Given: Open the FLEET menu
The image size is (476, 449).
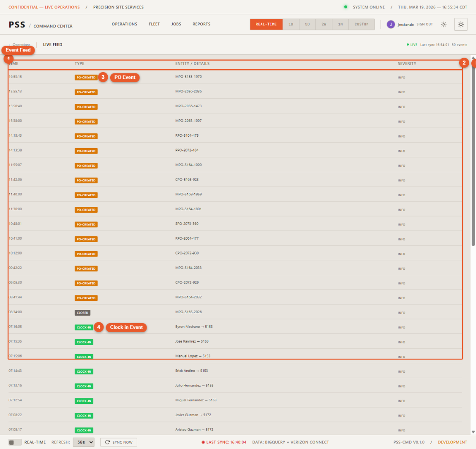Looking at the screenshot, I should tap(154, 24).
